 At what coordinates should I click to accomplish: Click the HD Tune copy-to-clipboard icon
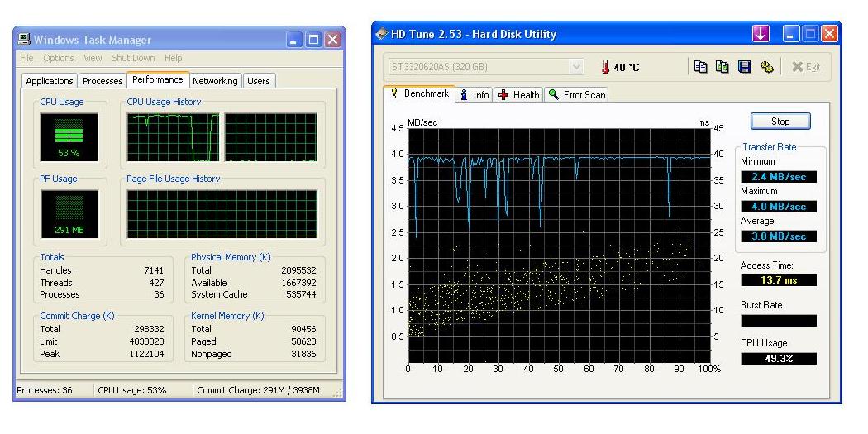tap(700, 66)
